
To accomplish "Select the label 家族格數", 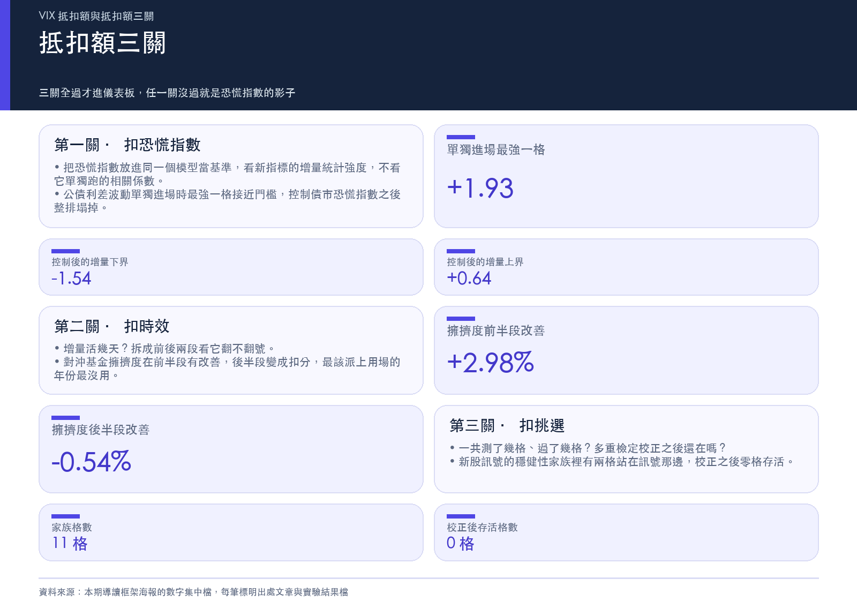I will click(x=72, y=528).
